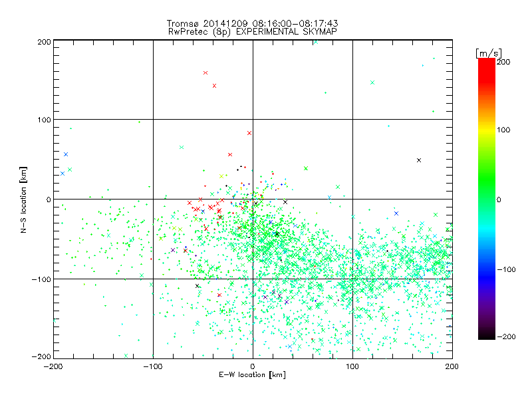Screen dimensions: 532x399
Task: Click the y-axis tick label '100'
Action: point(44,120)
